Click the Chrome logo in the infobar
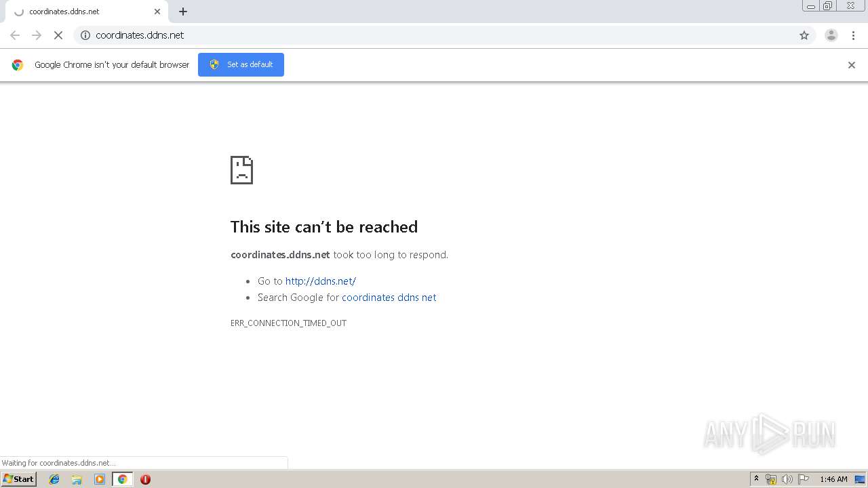 [x=18, y=65]
